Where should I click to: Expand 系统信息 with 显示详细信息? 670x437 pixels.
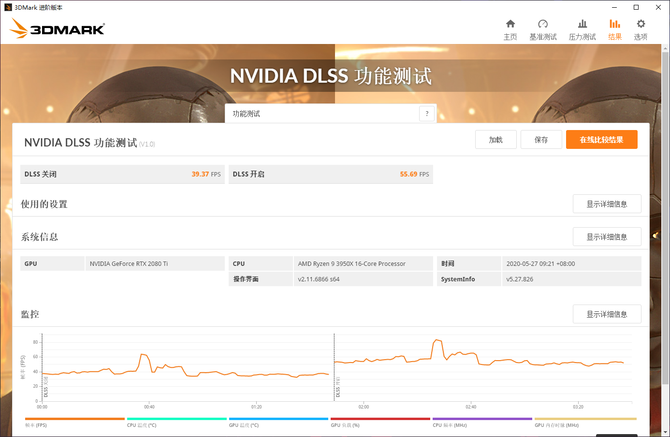[606, 237]
